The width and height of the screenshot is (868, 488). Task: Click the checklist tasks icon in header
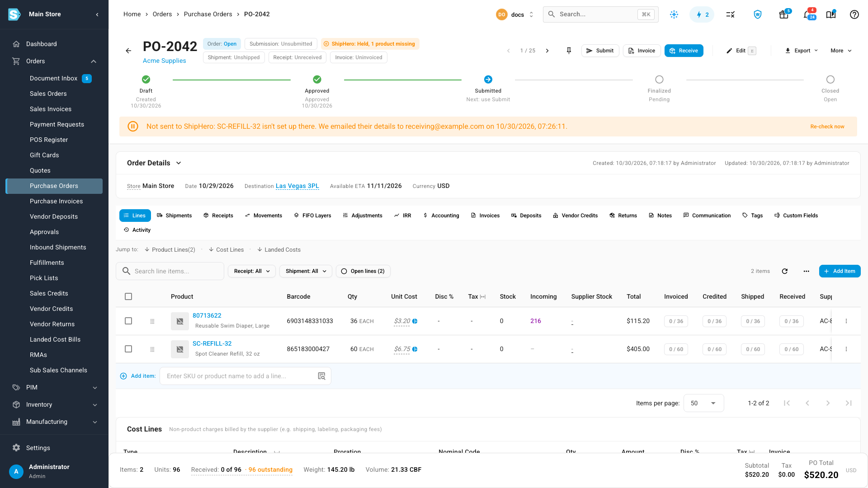pyautogui.click(x=730, y=14)
